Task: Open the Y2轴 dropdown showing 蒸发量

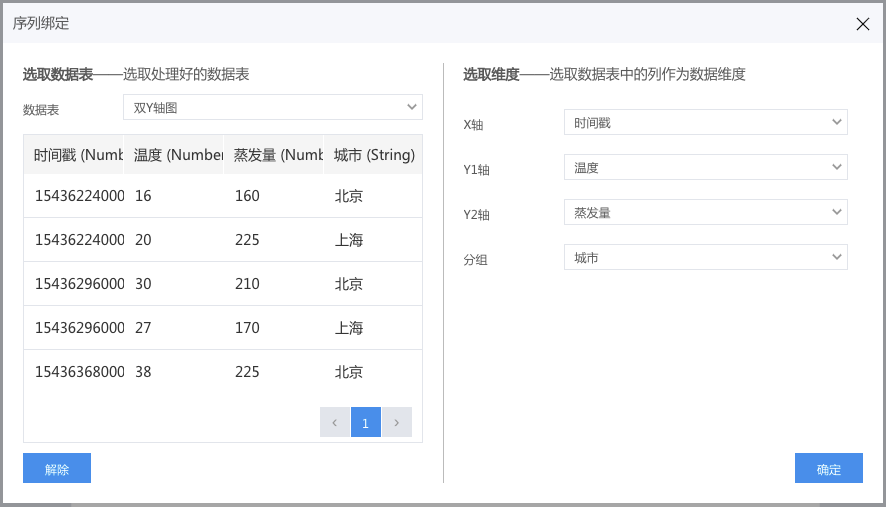Action: click(x=706, y=212)
